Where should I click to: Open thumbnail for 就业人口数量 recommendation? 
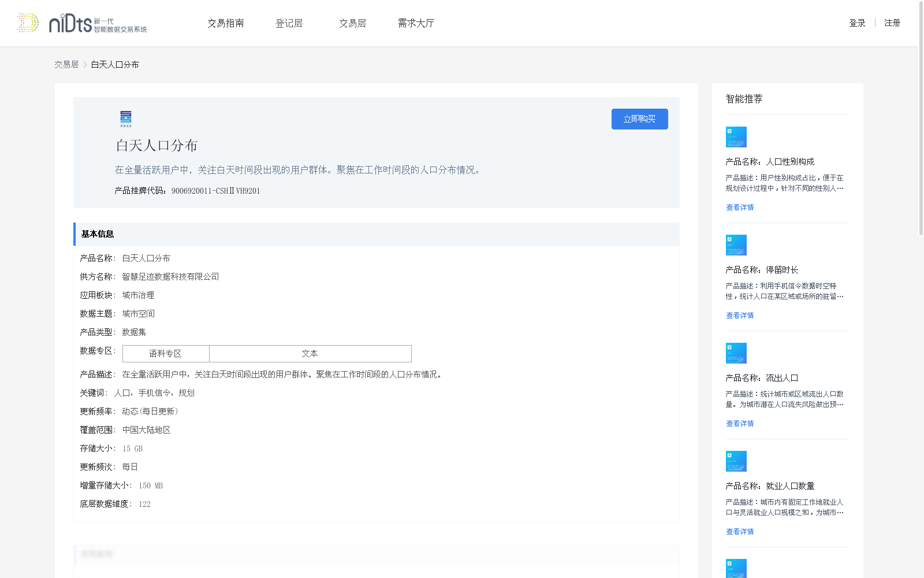pyautogui.click(x=736, y=461)
